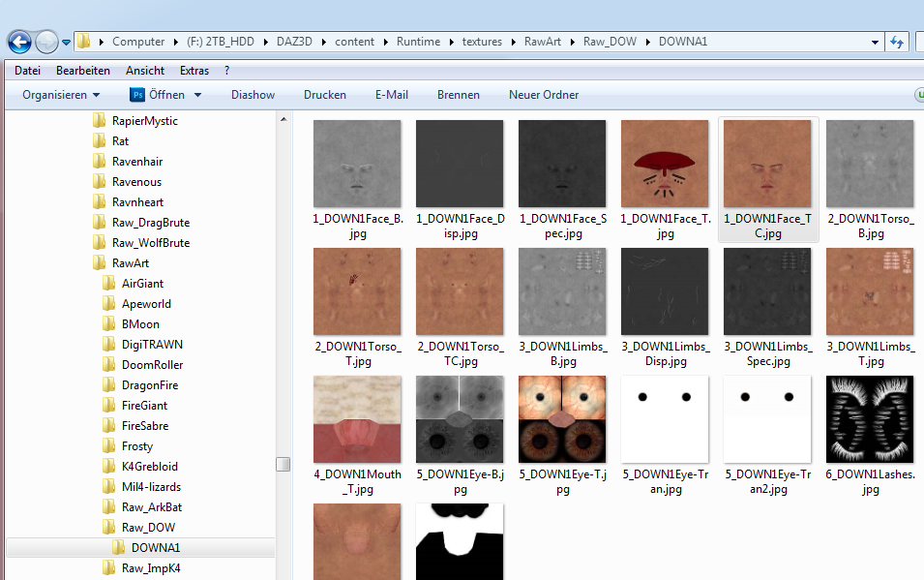
Task: Start the Diashow slideshow
Action: pos(253,95)
